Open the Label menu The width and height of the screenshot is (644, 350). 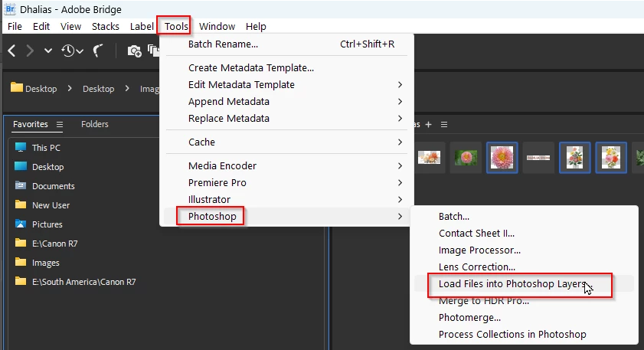(x=142, y=26)
